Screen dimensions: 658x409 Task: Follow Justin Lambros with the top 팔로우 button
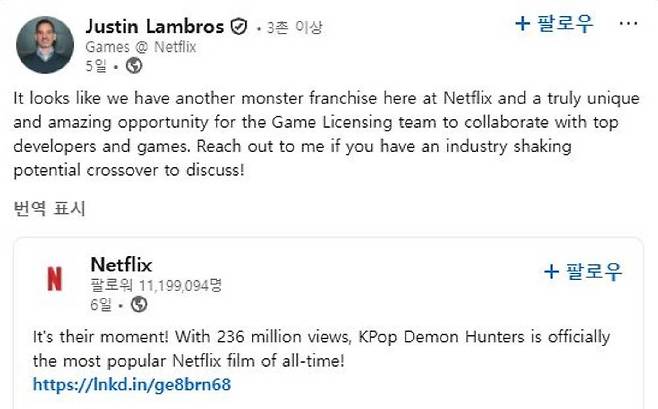[553, 23]
